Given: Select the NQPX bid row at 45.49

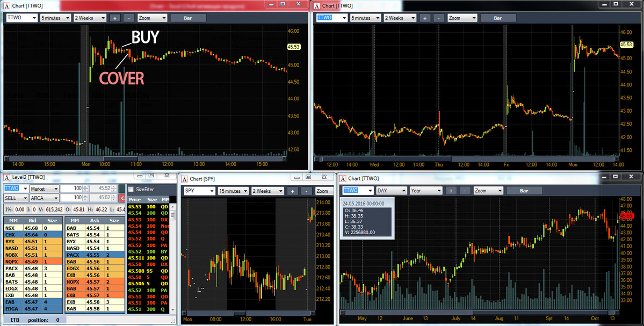Looking at the screenshot, I should click(x=33, y=262).
